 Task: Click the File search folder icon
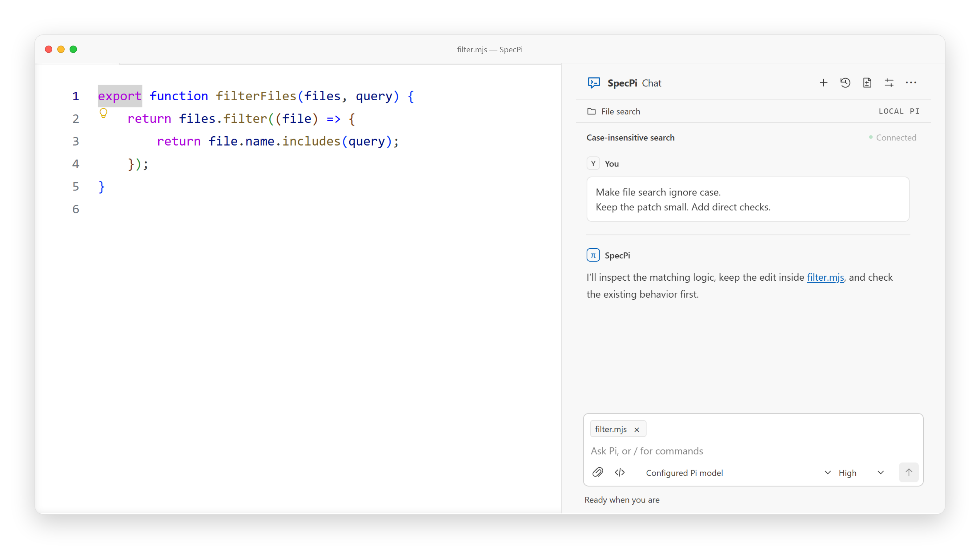[x=591, y=111]
